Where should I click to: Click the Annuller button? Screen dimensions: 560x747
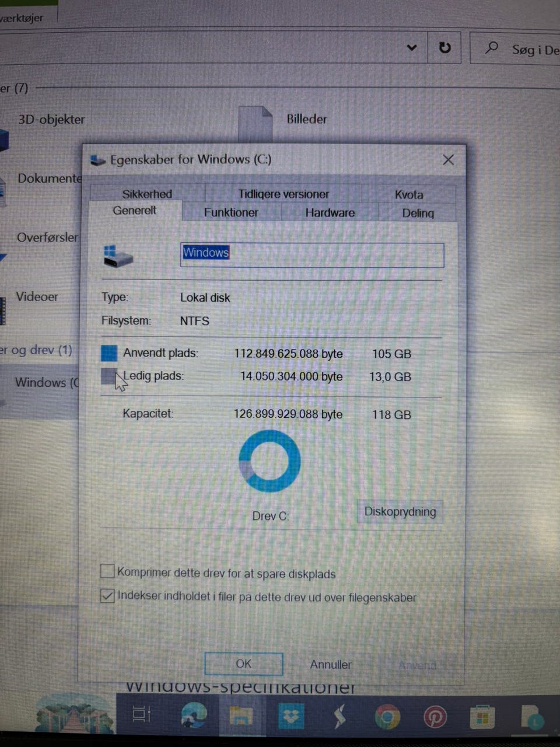click(x=331, y=665)
